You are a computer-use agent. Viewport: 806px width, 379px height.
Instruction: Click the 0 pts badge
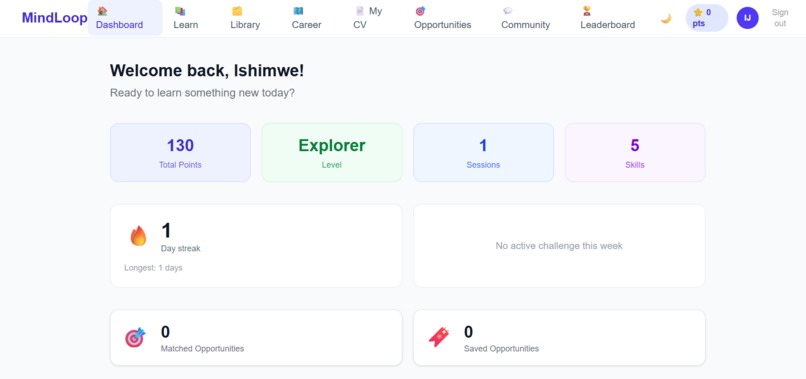coord(707,18)
